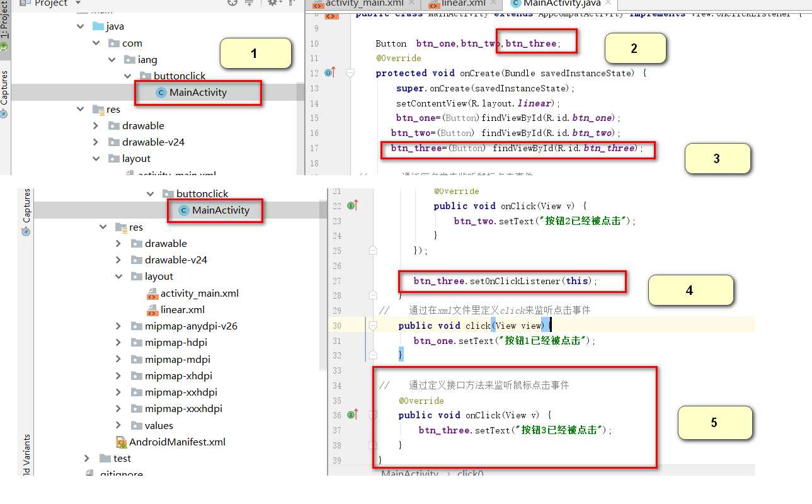Open activity_main.xml in the layout folder
The width and height of the screenshot is (812, 504).
tap(200, 294)
